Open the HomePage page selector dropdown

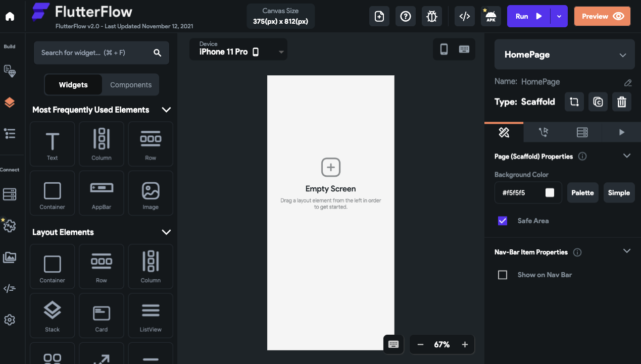pos(565,55)
